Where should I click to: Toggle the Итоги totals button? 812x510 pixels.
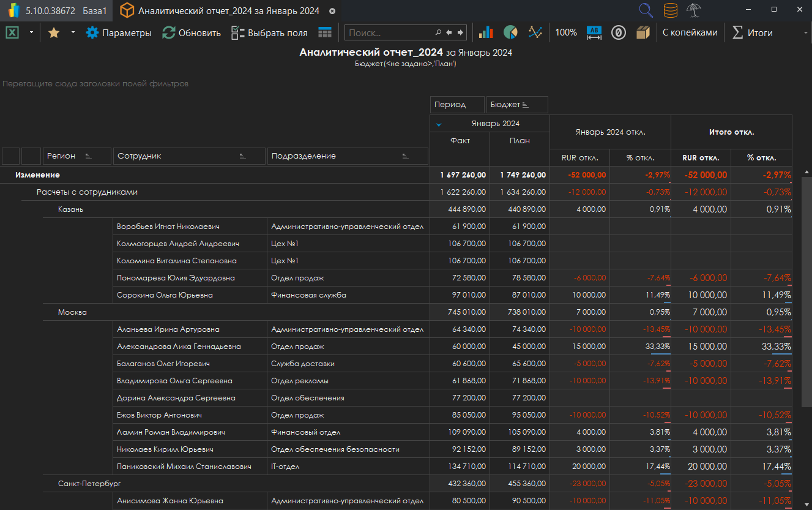[753, 32]
